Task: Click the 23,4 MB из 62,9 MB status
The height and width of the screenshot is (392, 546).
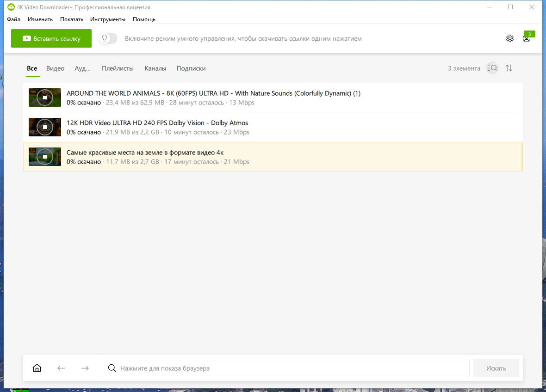Action: pos(135,103)
